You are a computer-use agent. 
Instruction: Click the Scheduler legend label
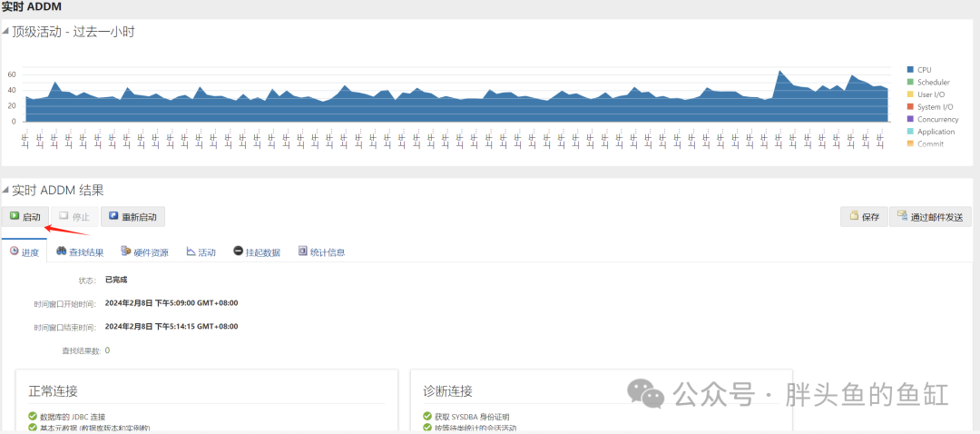pos(934,82)
